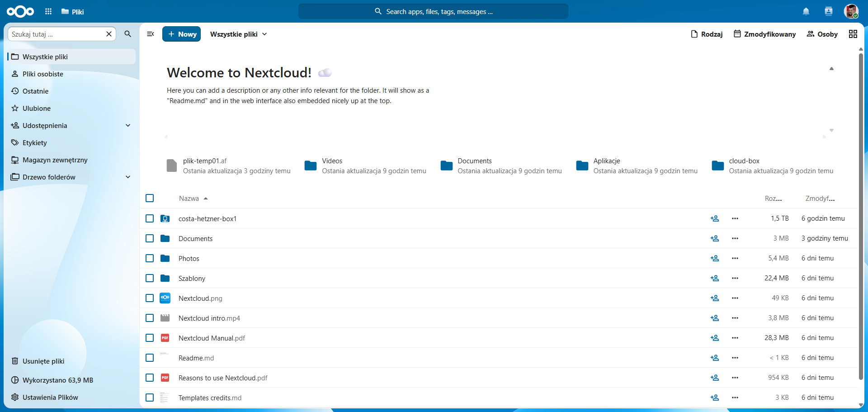
Task: Toggle the navigation sidebar collapse icon
Action: tap(151, 34)
